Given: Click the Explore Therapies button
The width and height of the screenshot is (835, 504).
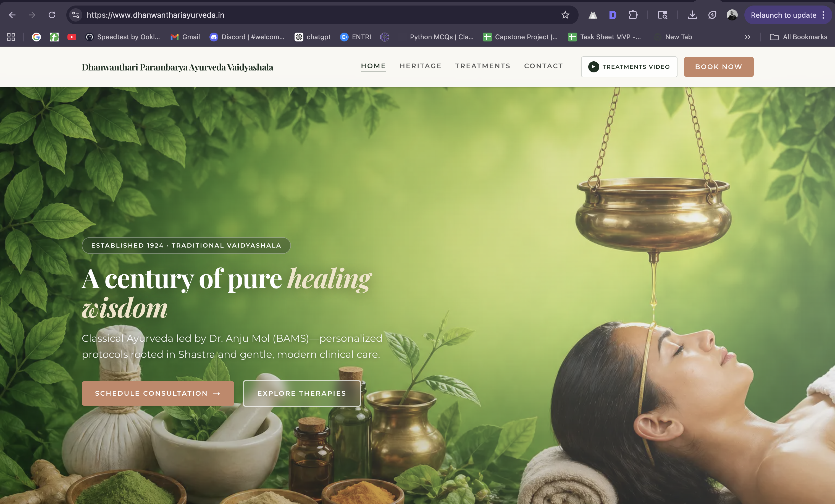Looking at the screenshot, I should click(302, 393).
